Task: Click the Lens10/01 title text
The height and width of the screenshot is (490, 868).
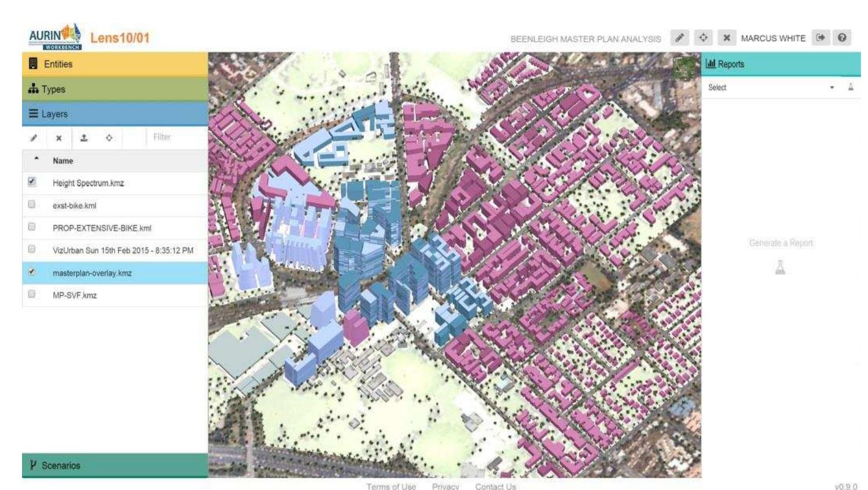Action: (x=120, y=38)
